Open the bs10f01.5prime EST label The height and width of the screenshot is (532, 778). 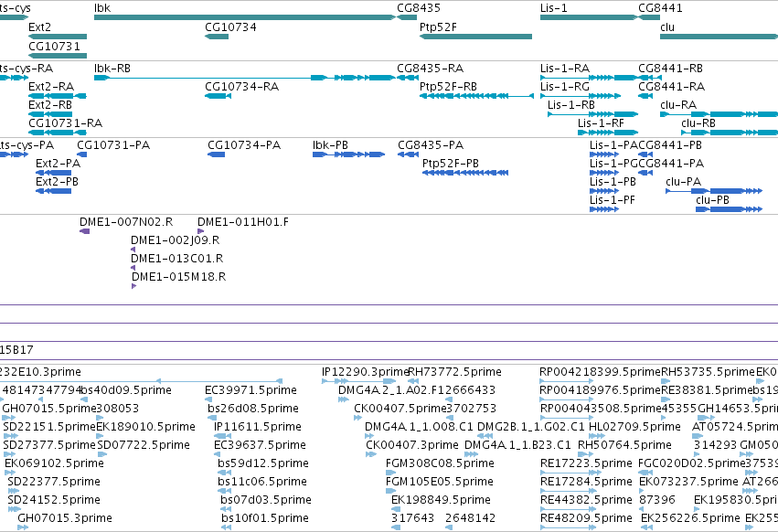click(265, 518)
